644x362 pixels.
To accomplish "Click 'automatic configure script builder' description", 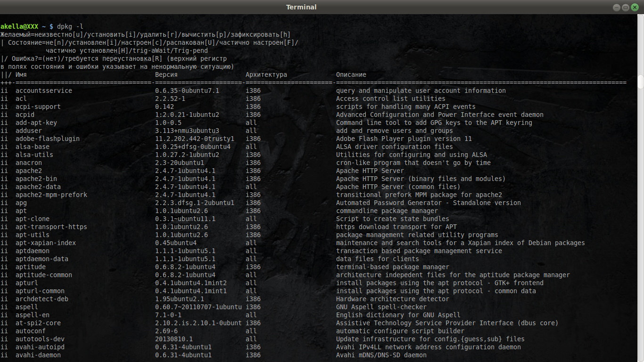I will tap(400, 331).
